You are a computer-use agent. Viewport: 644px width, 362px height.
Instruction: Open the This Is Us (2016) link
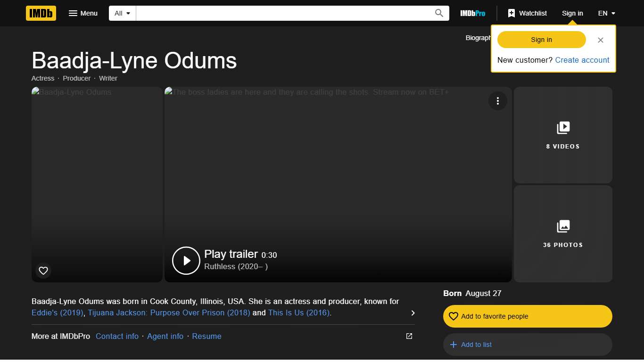(299, 313)
